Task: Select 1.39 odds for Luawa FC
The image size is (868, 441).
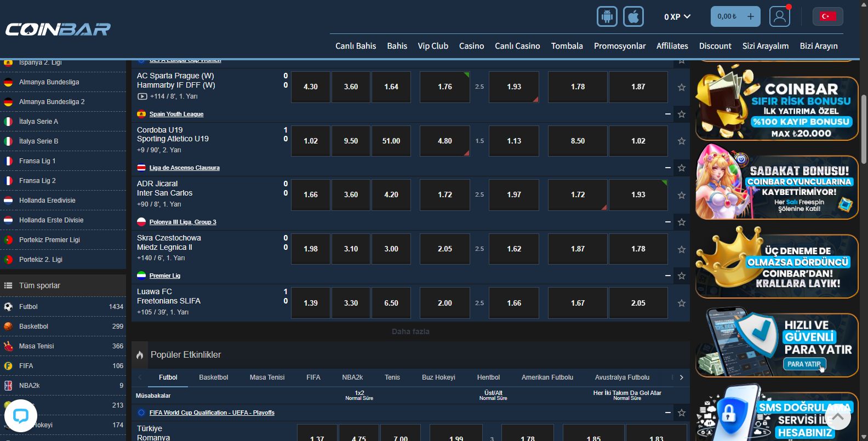Action: pyautogui.click(x=311, y=303)
